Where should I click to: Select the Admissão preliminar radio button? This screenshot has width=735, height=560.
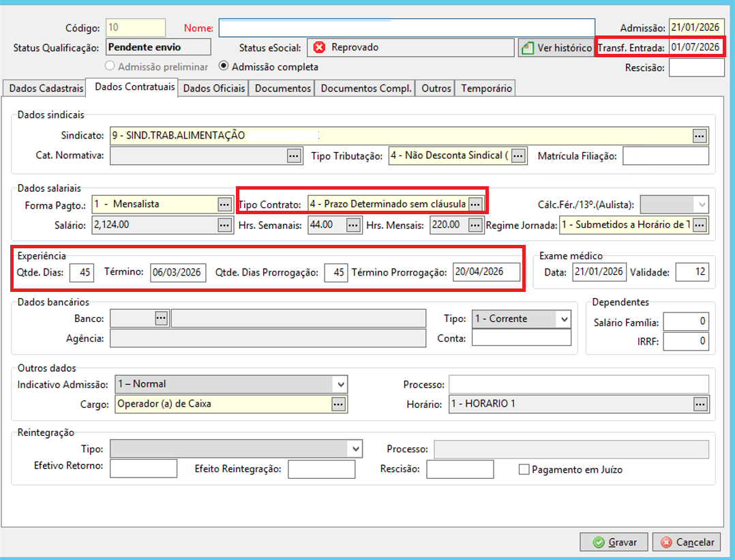[x=110, y=66]
